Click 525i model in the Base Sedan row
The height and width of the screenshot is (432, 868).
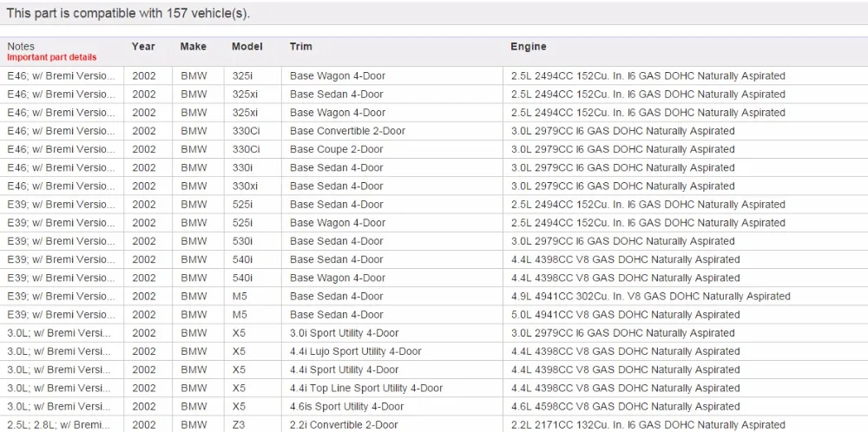point(242,204)
